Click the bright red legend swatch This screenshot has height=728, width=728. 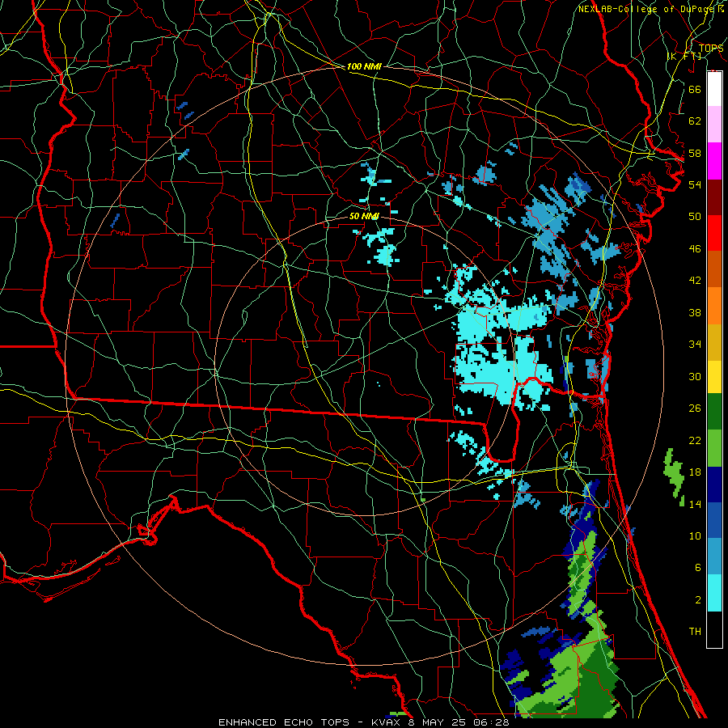(x=714, y=233)
